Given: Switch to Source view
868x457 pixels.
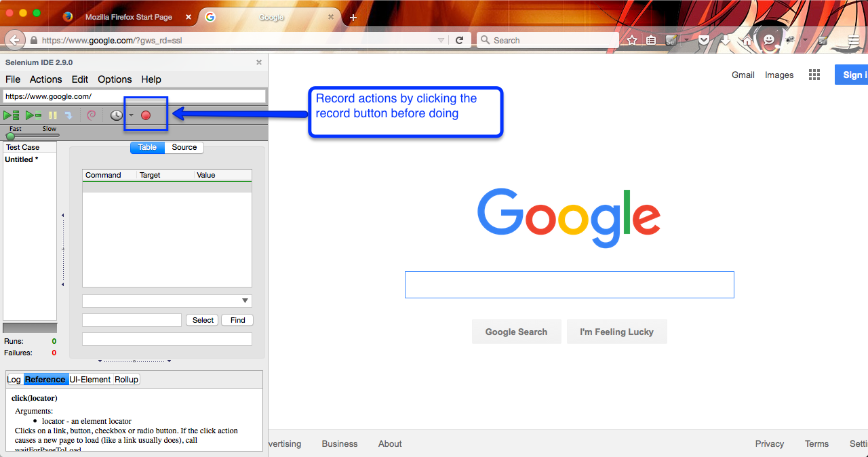Looking at the screenshot, I should (184, 147).
